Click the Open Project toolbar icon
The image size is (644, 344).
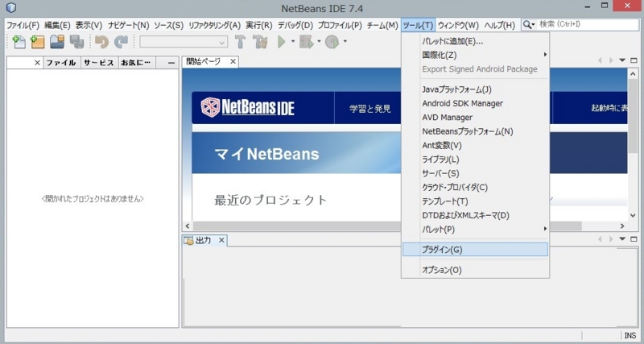click(x=57, y=42)
